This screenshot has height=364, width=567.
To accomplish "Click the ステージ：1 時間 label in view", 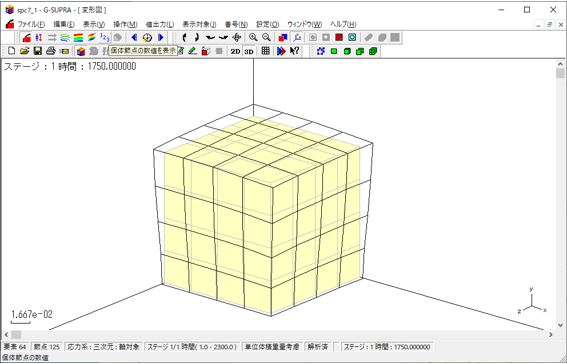I will click(70, 67).
